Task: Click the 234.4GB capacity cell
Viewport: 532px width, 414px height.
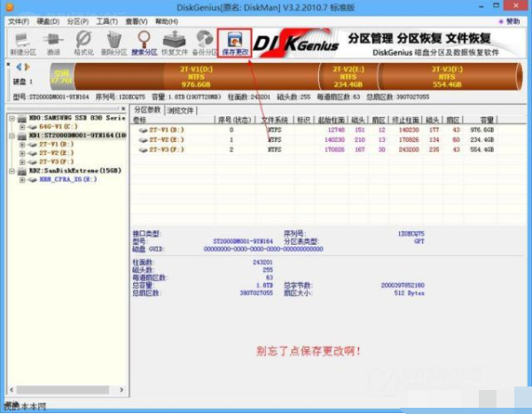Action: click(481, 140)
